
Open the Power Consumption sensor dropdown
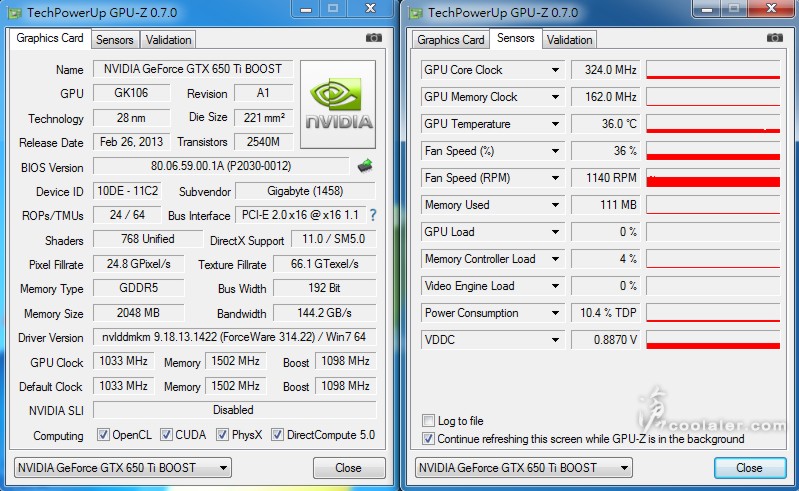tap(555, 313)
